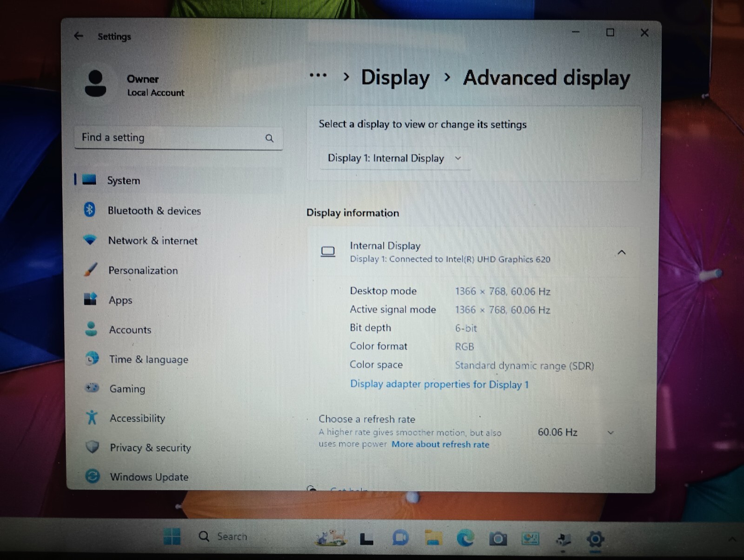Click the Owner account avatar icon
Screen dimensions: 744x560
coord(95,84)
